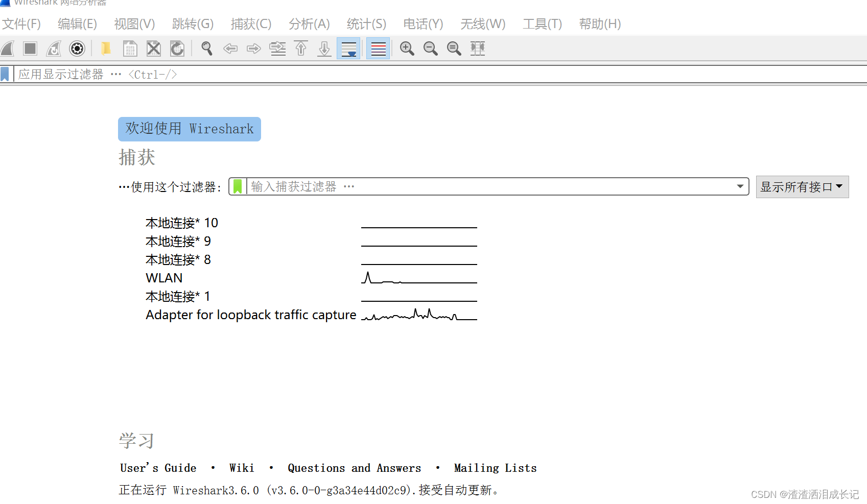Find a packet magnifier icon
Screen dimensions: 867x504
pyautogui.click(x=207, y=49)
